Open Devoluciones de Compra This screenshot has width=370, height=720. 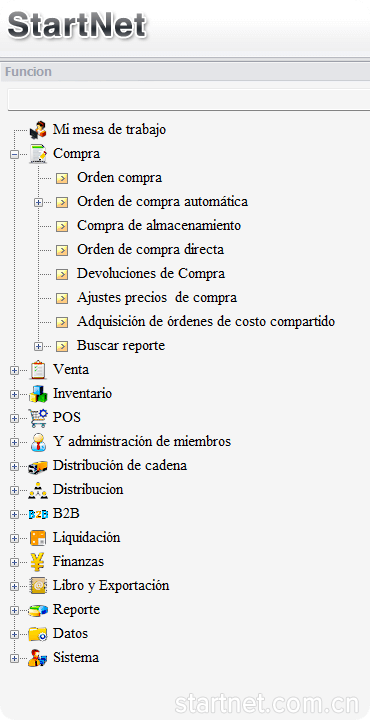coord(151,274)
